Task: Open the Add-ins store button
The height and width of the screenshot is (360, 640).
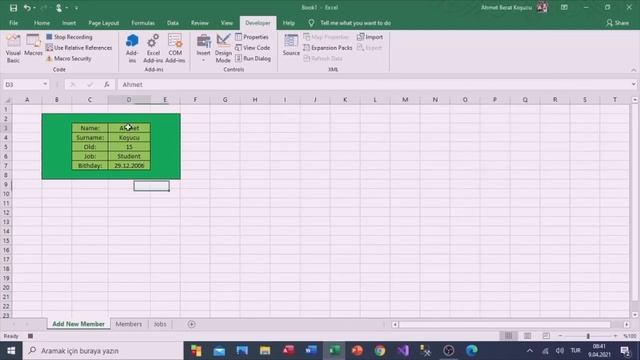Action: [132, 49]
